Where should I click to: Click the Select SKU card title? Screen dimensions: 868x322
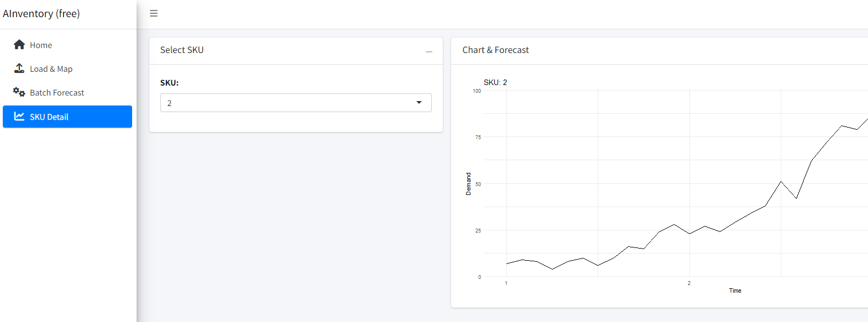click(x=182, y=50)
